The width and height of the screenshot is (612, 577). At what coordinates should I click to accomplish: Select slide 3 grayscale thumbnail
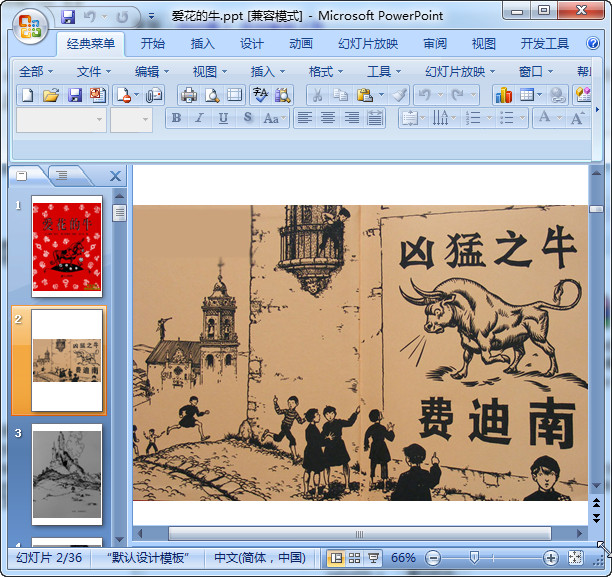(67, 475)
